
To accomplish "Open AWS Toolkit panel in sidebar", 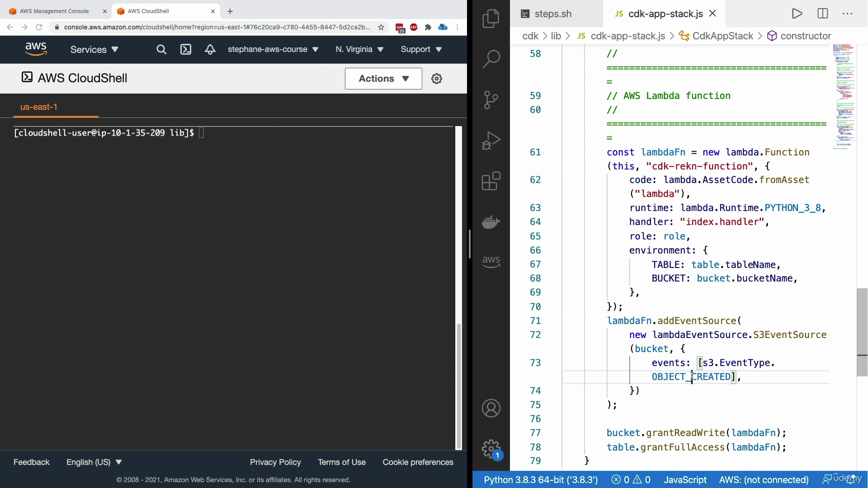I will coord(491,262).
